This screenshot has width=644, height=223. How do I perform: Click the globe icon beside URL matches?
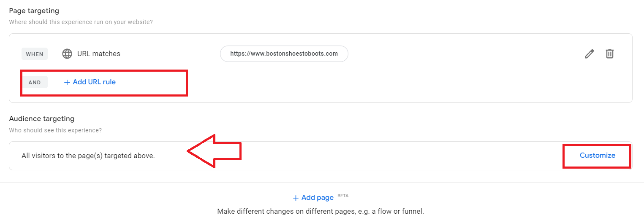click(67, 54)
